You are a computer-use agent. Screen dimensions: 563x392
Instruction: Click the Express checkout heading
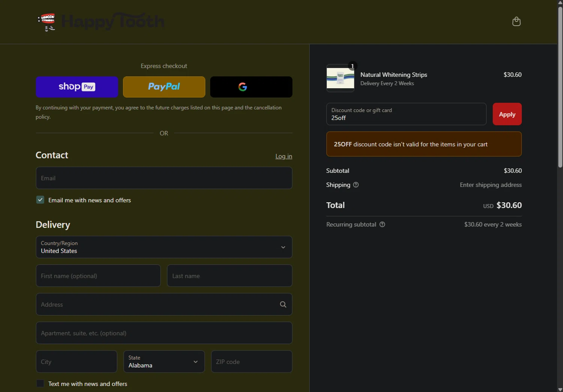coord(164,66)
